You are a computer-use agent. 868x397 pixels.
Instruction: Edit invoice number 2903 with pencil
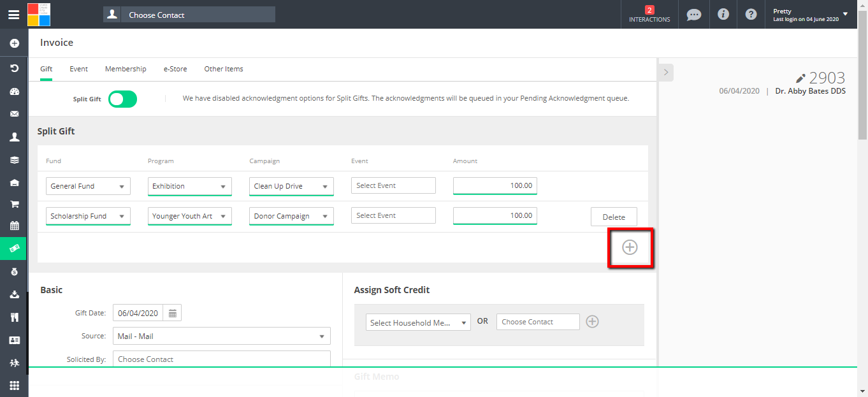[801, 78]
